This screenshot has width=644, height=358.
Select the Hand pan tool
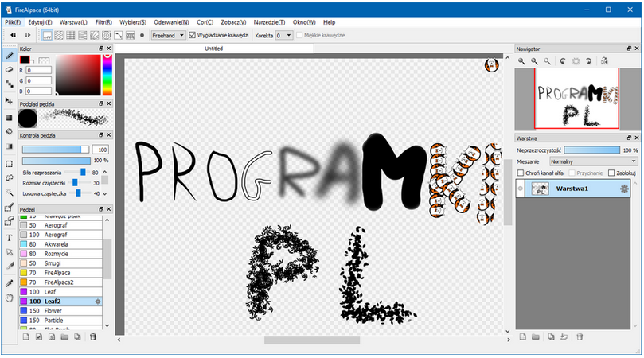(x=9, y=298)
